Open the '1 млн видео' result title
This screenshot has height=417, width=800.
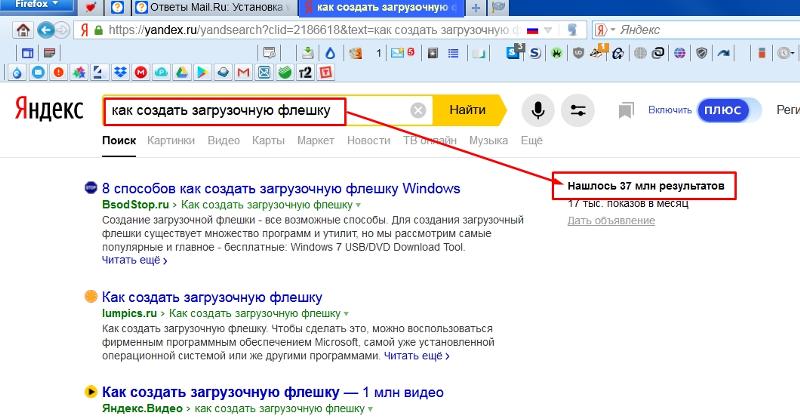pos(273,392)
